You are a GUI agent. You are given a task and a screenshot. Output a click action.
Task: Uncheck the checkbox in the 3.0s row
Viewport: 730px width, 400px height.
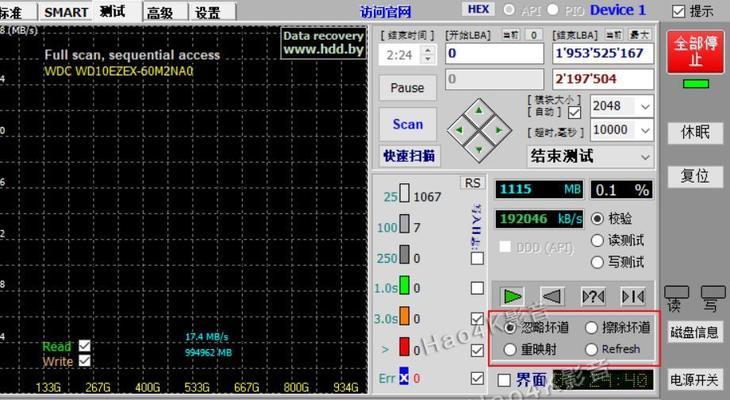point(477,319)
